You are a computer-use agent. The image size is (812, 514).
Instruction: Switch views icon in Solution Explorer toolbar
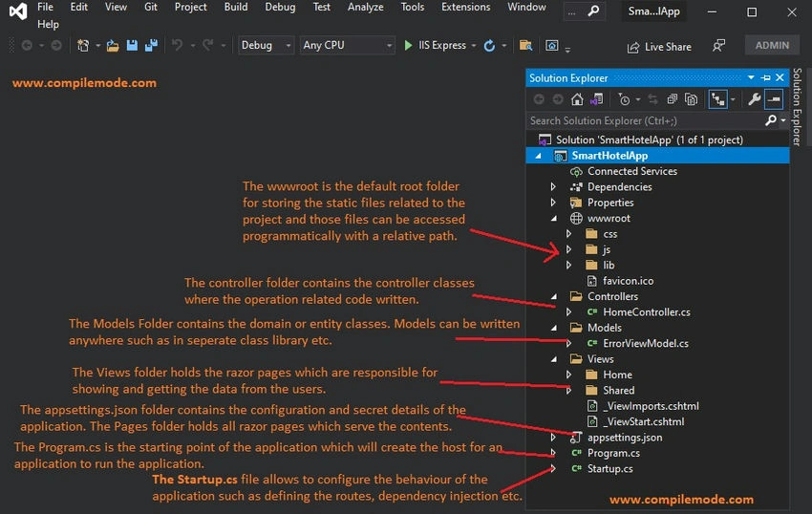coord(596,99)
